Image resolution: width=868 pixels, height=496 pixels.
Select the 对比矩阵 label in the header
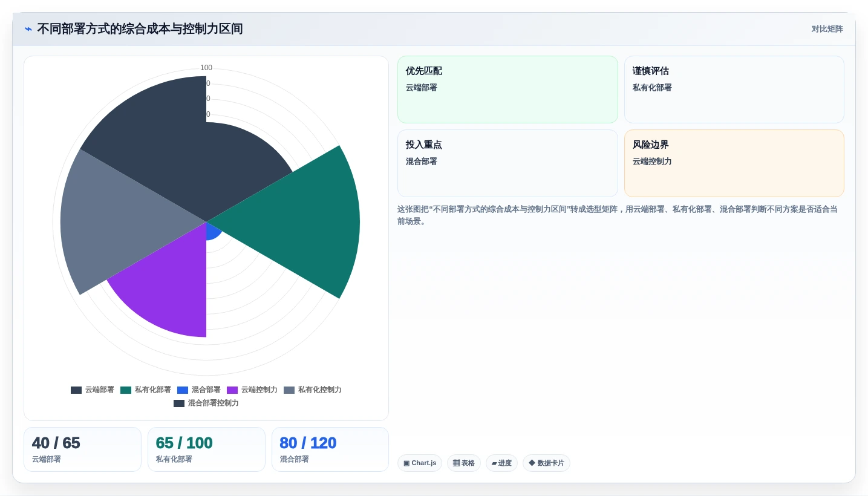click(x=827, y=29)
